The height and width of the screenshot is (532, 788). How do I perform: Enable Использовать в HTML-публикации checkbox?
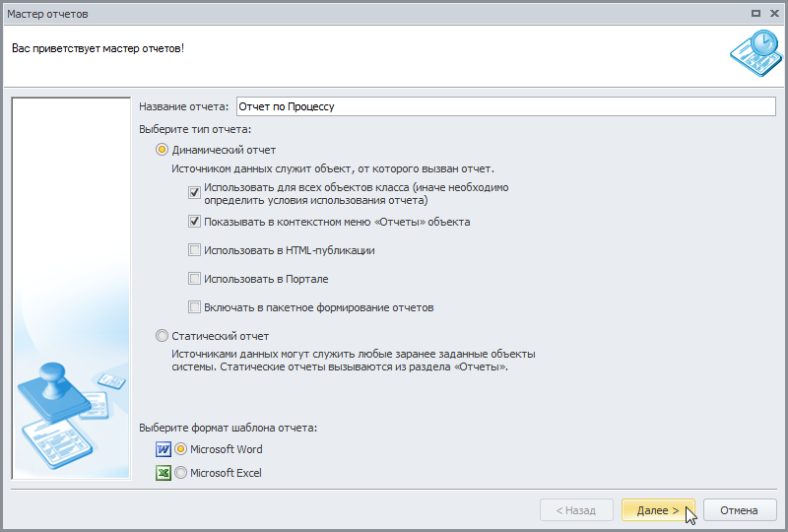[x=194, y=250]
